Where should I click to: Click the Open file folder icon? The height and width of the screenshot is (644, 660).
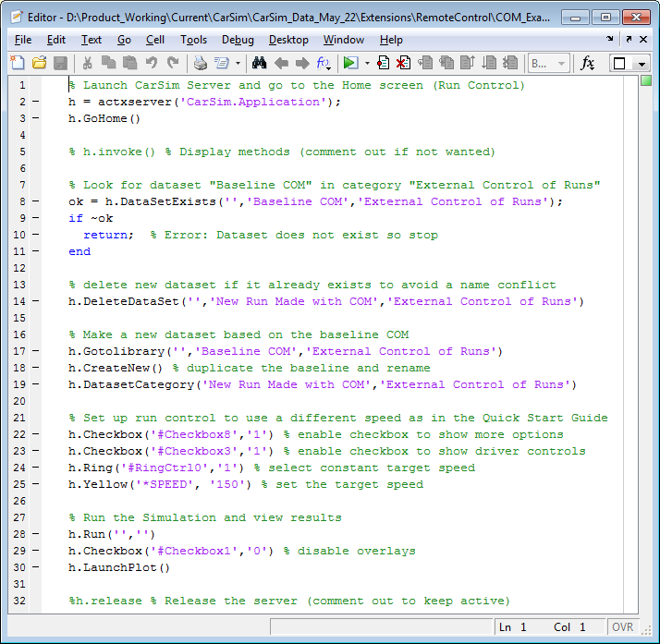[x=39, y=63]
